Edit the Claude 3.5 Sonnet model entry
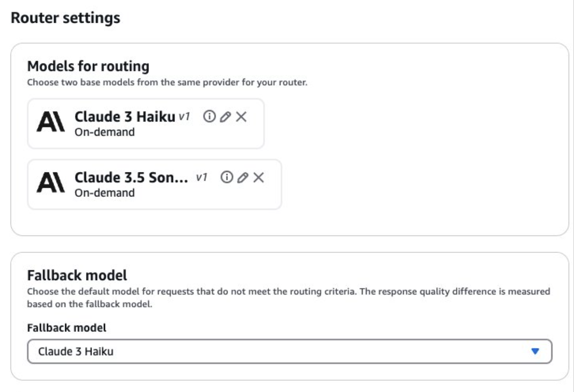The image size is (574, 392). click(x=242, y=177)
